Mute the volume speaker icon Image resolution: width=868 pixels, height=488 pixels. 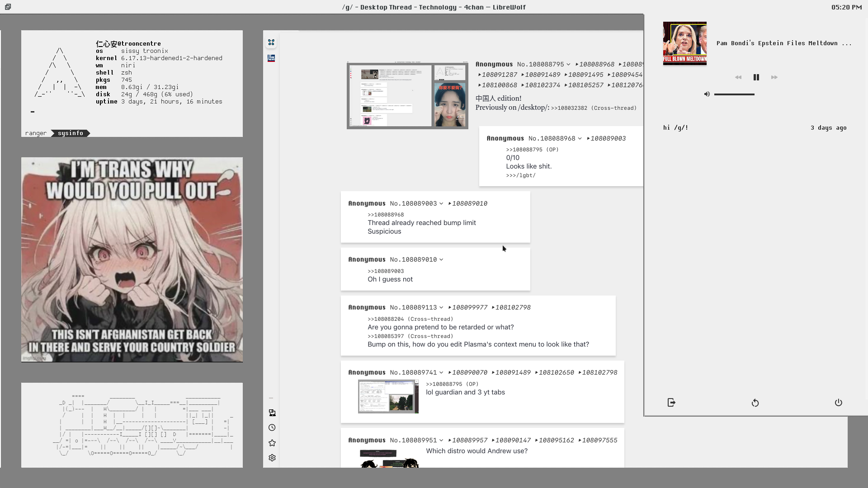click(x=707, y=94)
